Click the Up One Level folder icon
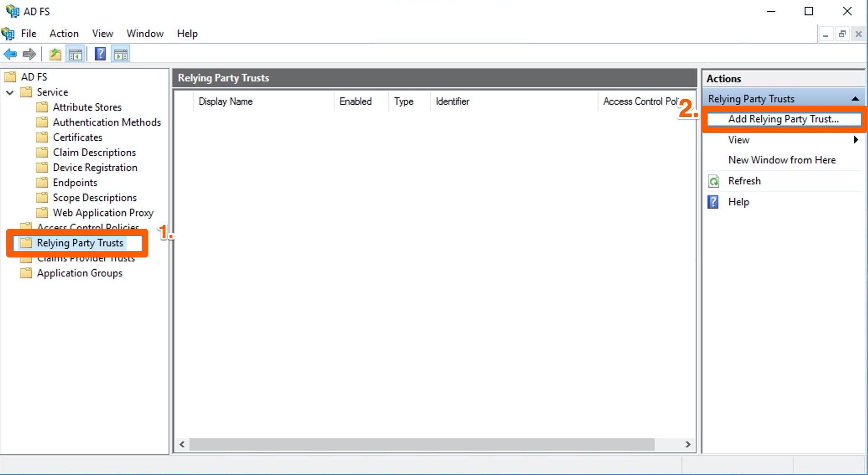Viewport: 868px width, 475px height. point(55,54)
